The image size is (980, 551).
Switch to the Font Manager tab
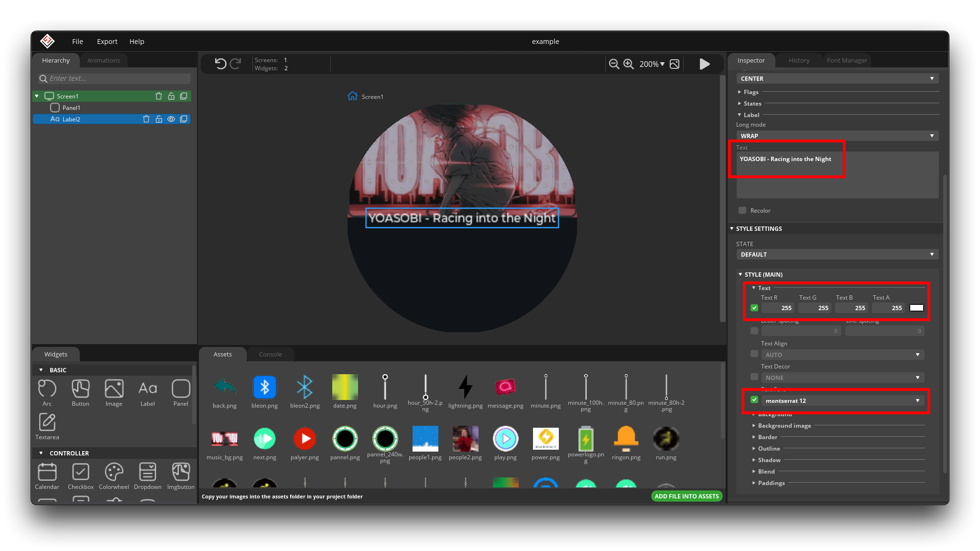pos(847,60)
